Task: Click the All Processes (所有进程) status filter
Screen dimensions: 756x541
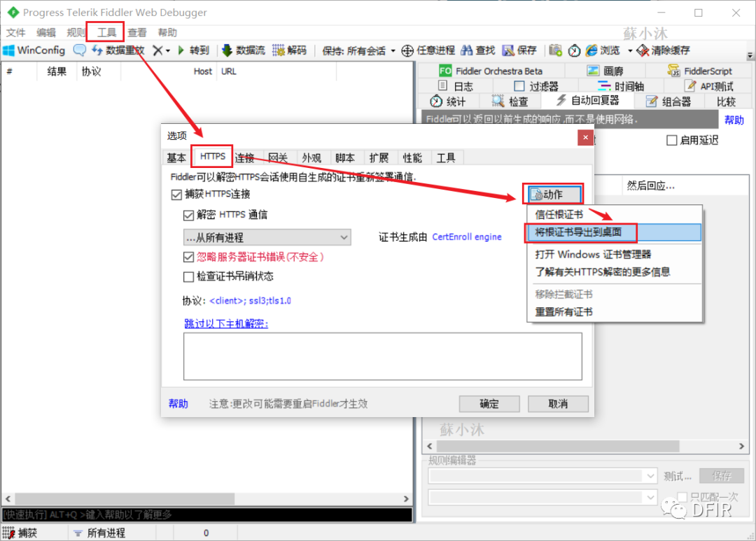Action: click(99, 533)
